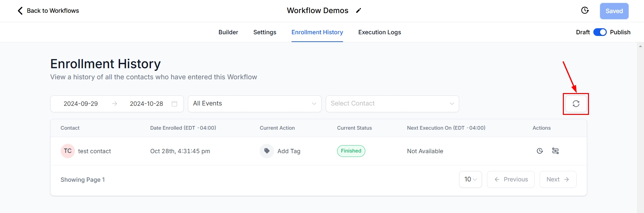This screenshot has height=213, width=644.
Task: Click the Previous page button
Action: (511, 179)
